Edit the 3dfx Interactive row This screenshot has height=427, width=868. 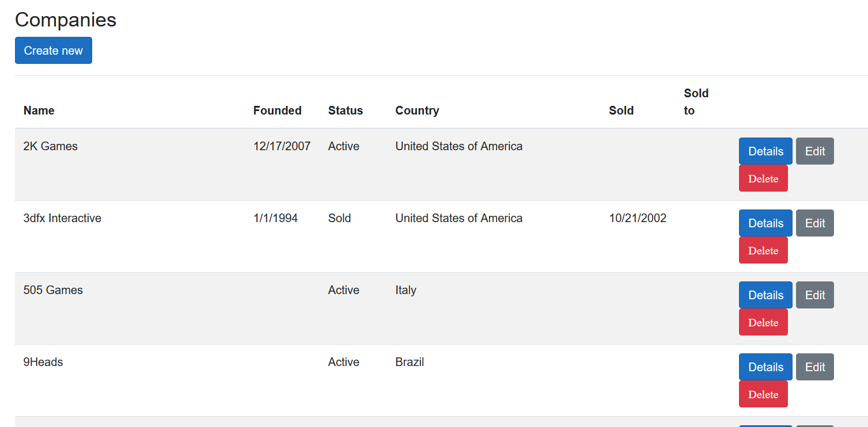point(814,223)
